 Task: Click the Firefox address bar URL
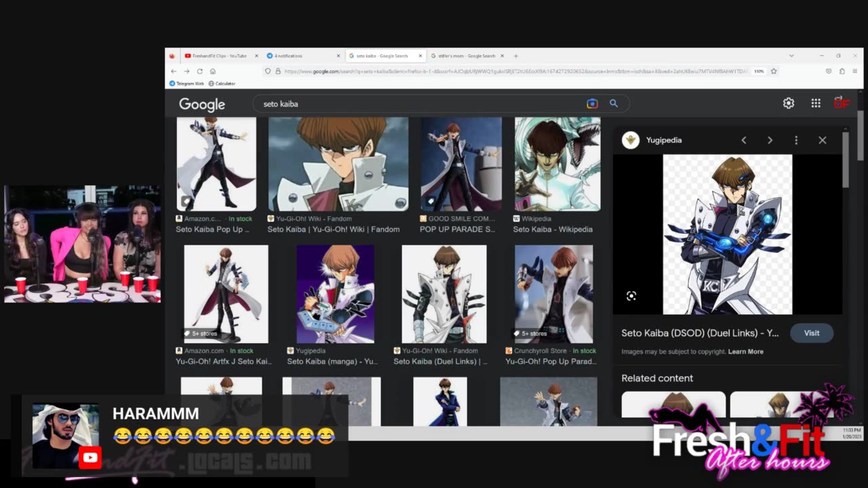(x=515, y=71)
